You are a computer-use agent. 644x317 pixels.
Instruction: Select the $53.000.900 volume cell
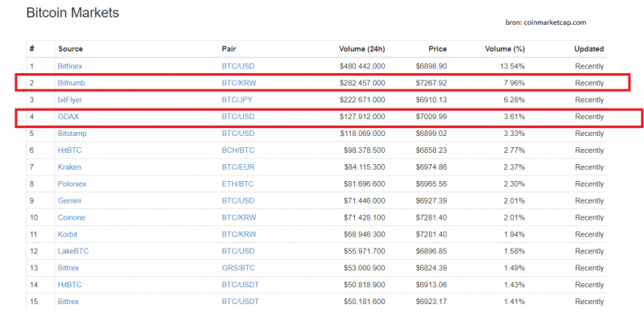tap(365, 268)
